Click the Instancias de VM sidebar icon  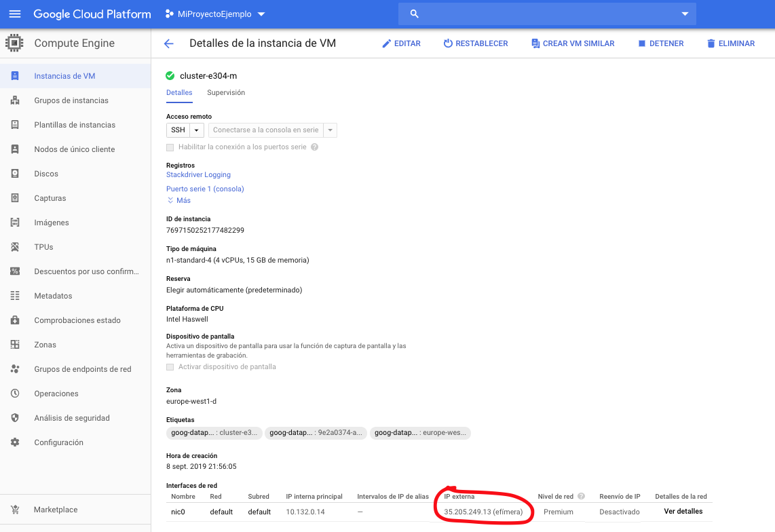click(15, 75)
